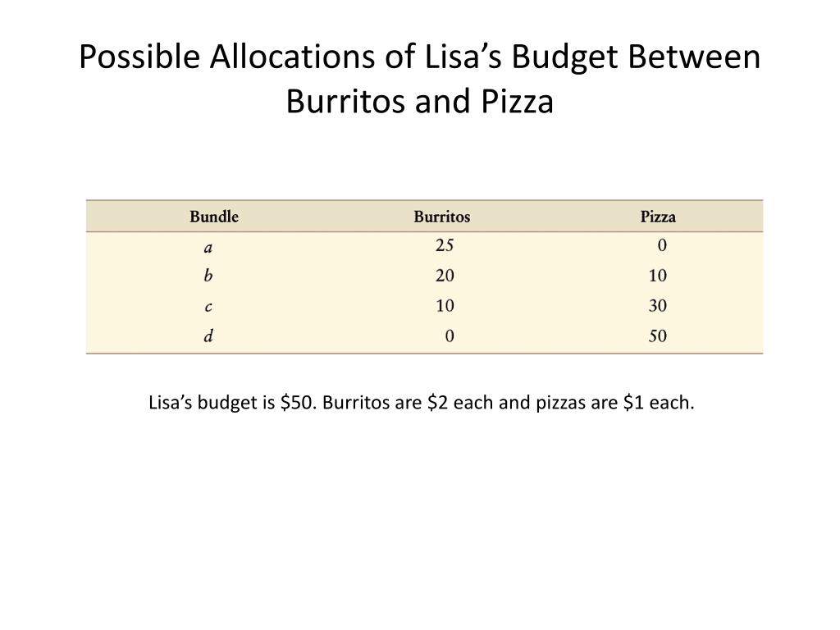Click bundle label d
Viewport: 840px width, 630px height.
point(208,336)
